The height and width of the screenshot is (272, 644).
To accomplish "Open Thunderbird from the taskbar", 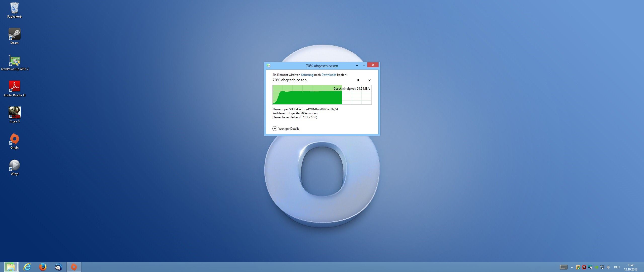I will 59,267.
